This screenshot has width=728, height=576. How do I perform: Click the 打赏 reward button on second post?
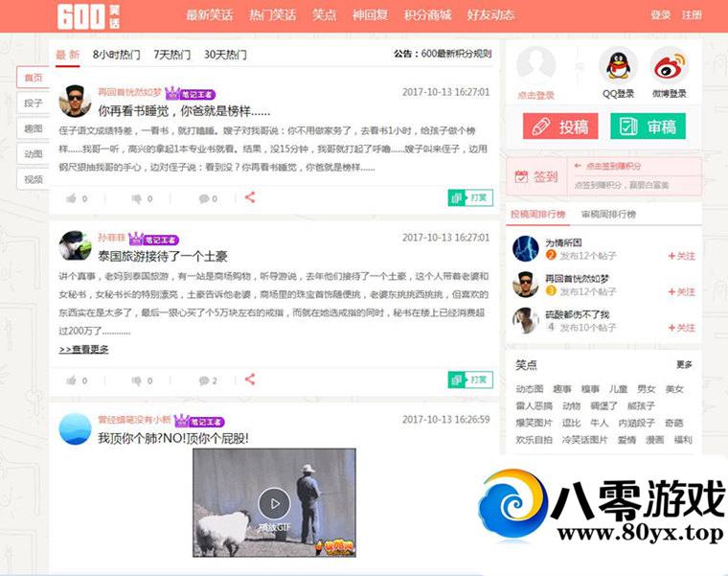(470, 380)
